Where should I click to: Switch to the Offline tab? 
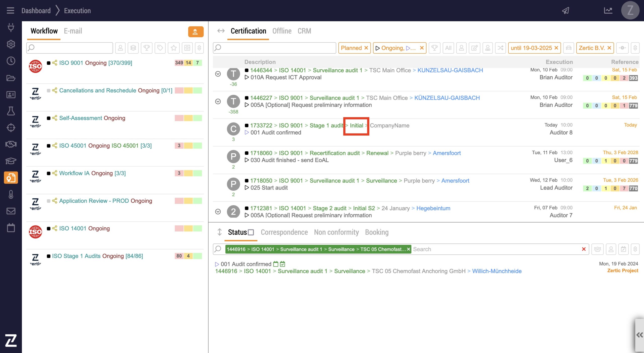(282, 31)
